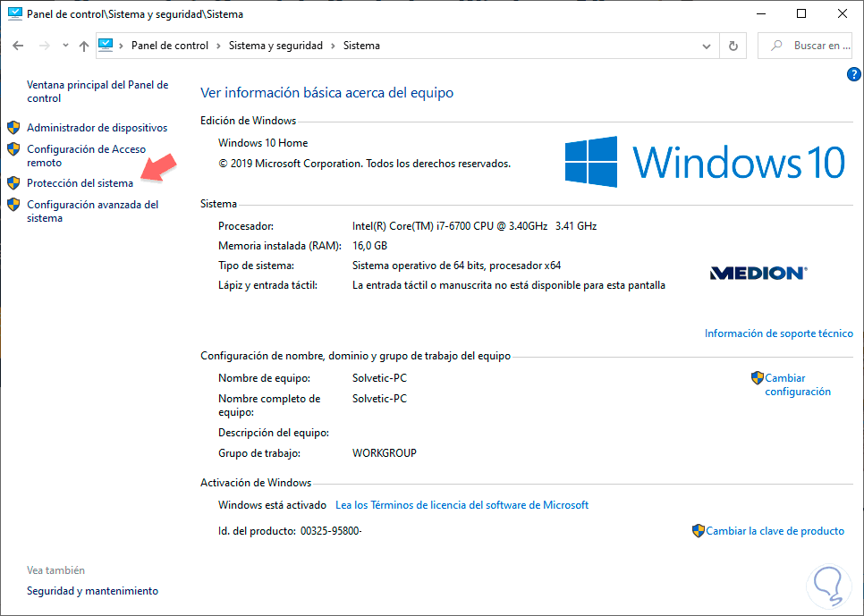Go back with the left arrow button
This screenshot has height=616, width=864.
18,46
